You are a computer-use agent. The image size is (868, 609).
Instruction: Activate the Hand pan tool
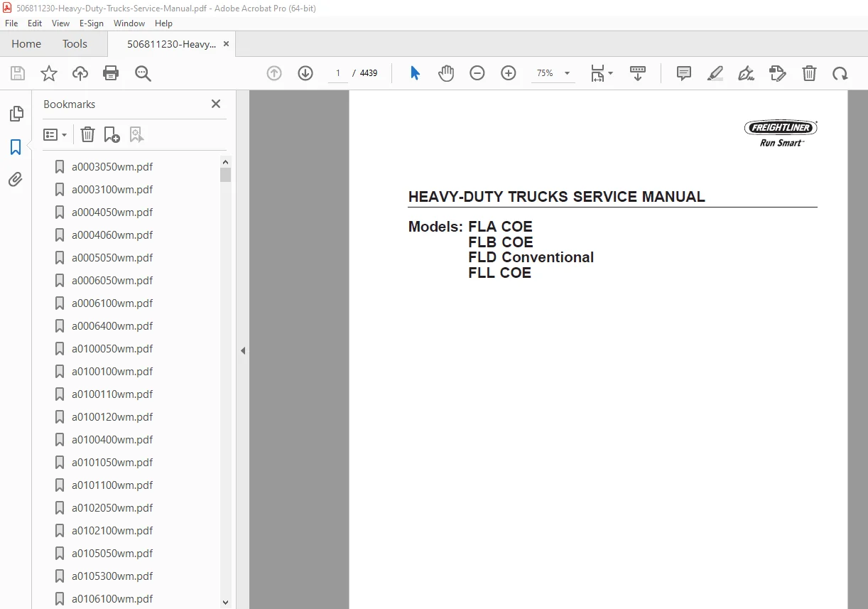click(x=446, y=73)
